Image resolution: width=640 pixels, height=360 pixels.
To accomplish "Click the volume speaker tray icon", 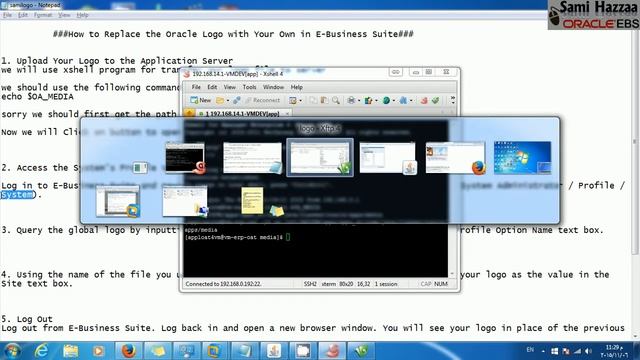I will [x=588, y=351].
